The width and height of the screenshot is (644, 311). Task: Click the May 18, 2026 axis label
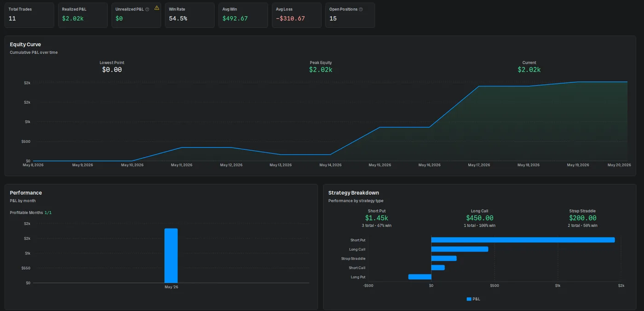(528, 165)
